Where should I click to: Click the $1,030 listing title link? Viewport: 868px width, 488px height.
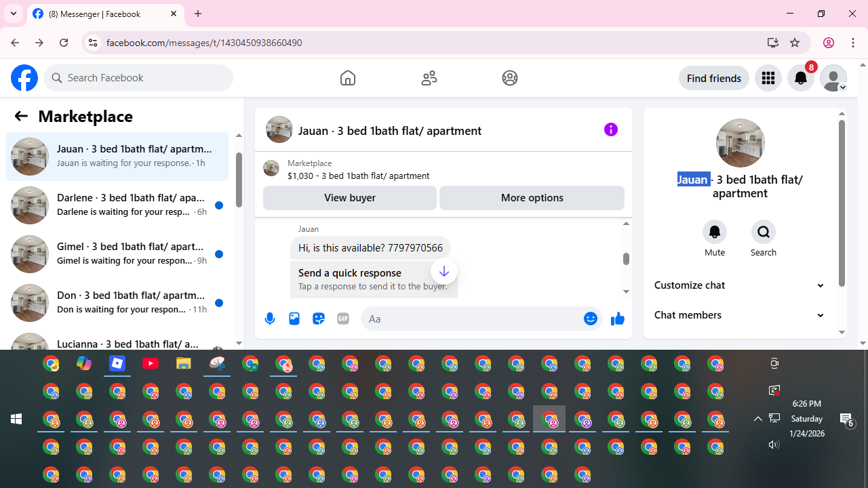coord(358,176)
